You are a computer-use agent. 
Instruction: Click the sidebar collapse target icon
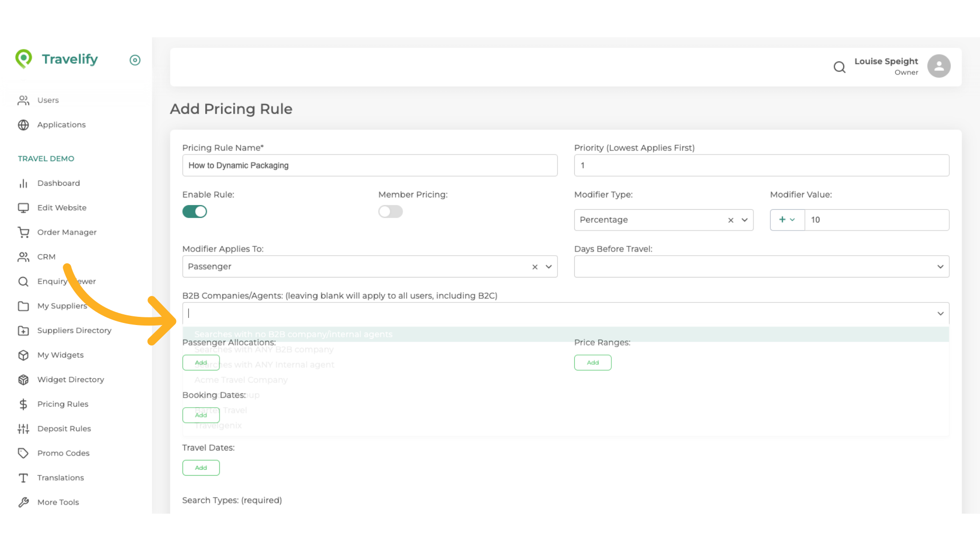pos(135,60)
